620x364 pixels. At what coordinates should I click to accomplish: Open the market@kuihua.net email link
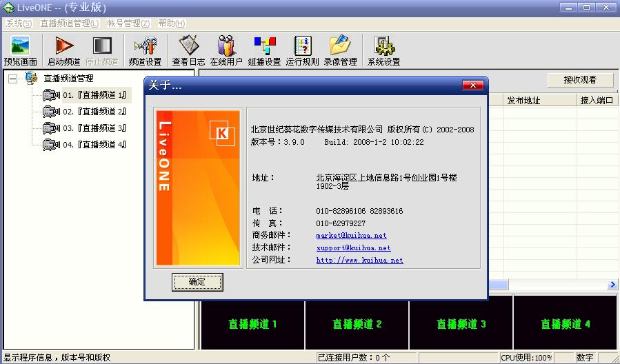[x=351, y=235]
